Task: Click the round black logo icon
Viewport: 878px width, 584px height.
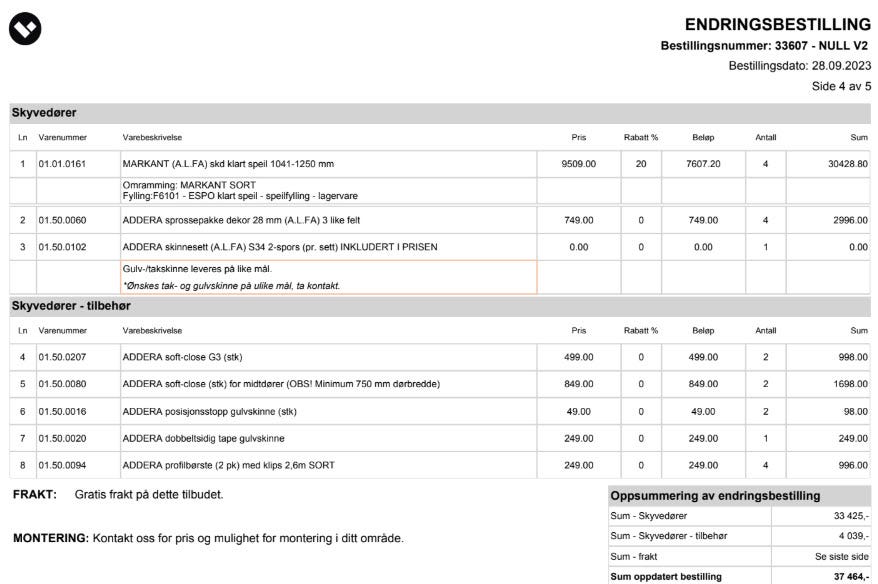Action: click(x=25, y=28)
